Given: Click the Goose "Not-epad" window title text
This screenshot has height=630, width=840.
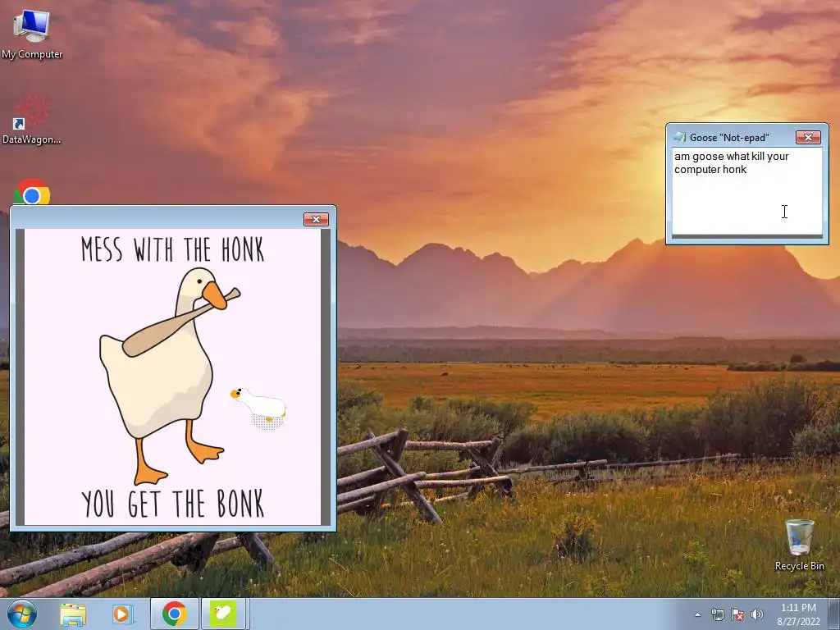Looking at the screenshot, I should 729,138.
